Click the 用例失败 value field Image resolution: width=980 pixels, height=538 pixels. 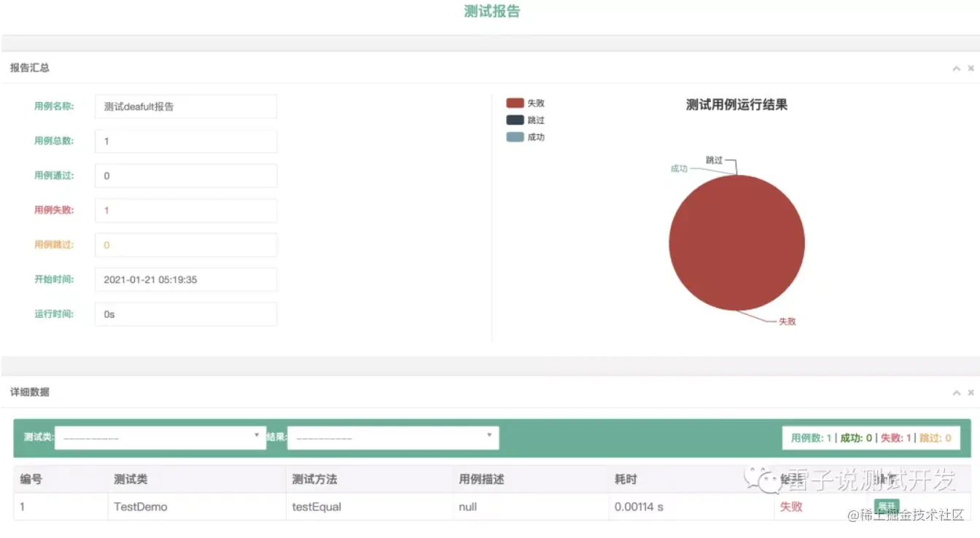coord(186,210)
